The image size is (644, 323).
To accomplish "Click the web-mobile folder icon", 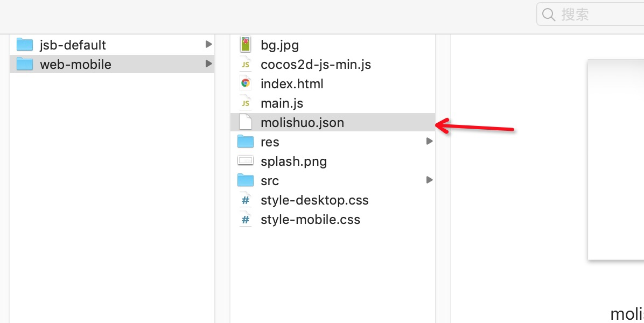I will click(x=25, y=64).
